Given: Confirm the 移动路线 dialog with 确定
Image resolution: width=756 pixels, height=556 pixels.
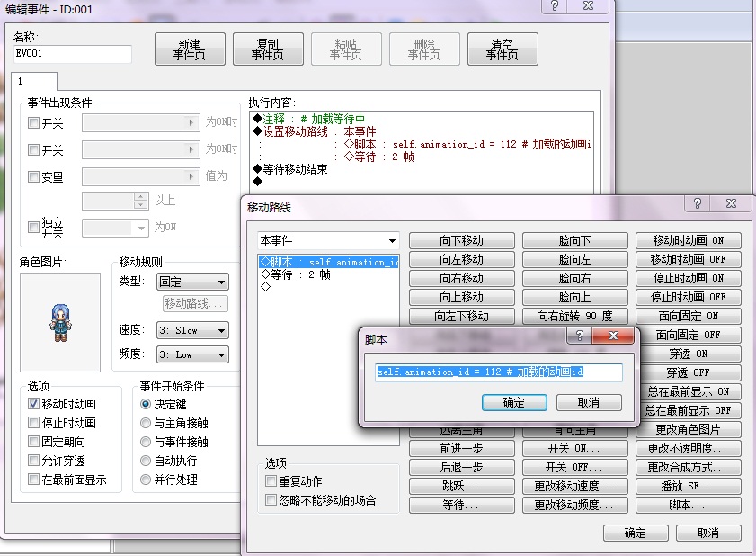Looking at the screenshot, I should (636, 533).
